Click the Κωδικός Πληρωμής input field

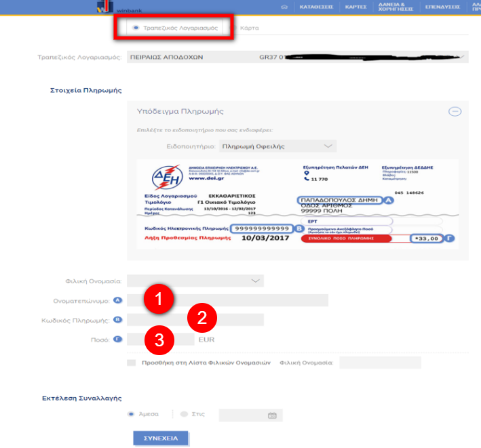click(195, 320)
